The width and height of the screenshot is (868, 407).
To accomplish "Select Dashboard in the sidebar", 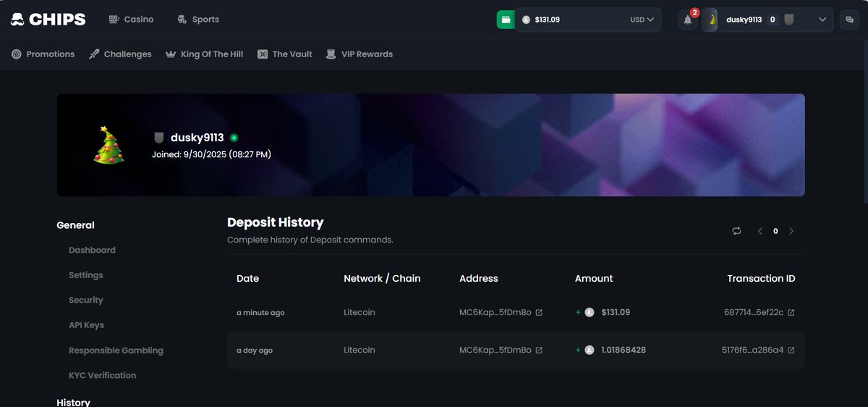I will point(92,251).
